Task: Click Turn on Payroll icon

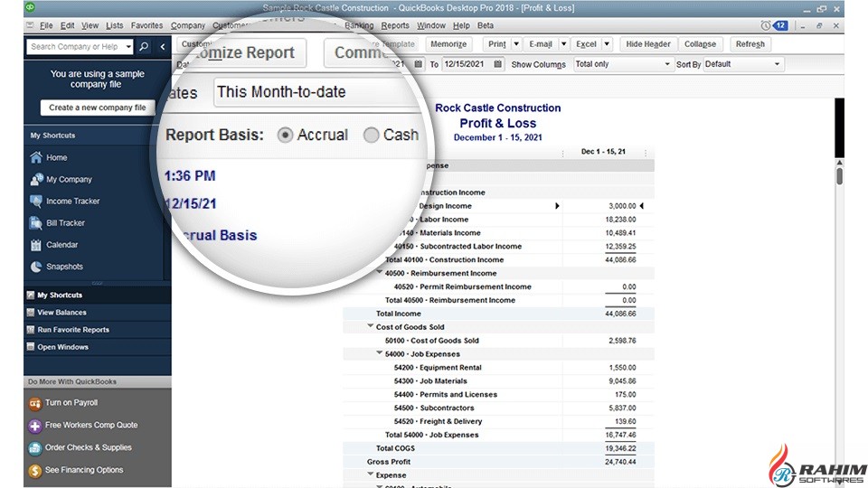Action: pos(35,403)
